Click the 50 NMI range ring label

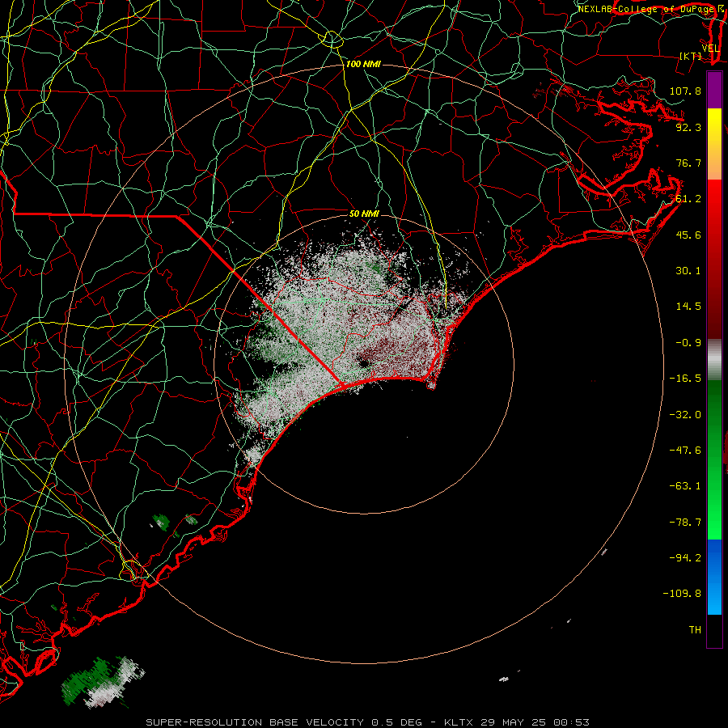pos(364,214)
